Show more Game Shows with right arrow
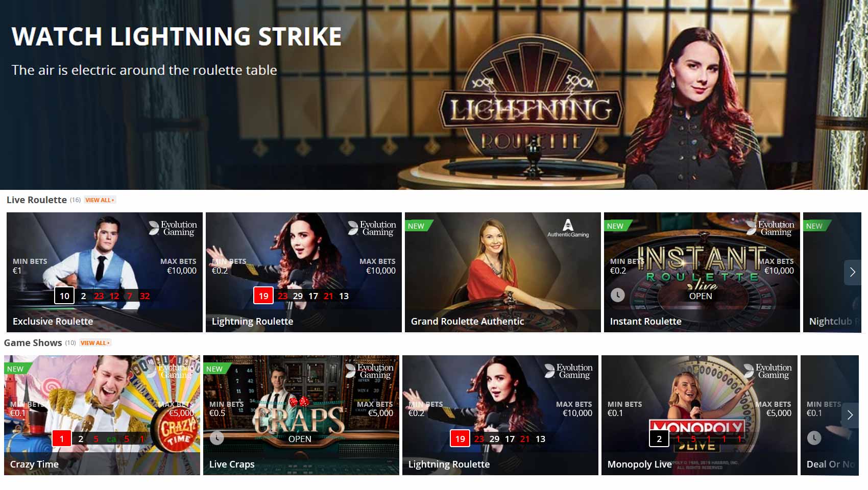Screen dimensions: 868x490 pyautogui.click(x=850, y=415)
